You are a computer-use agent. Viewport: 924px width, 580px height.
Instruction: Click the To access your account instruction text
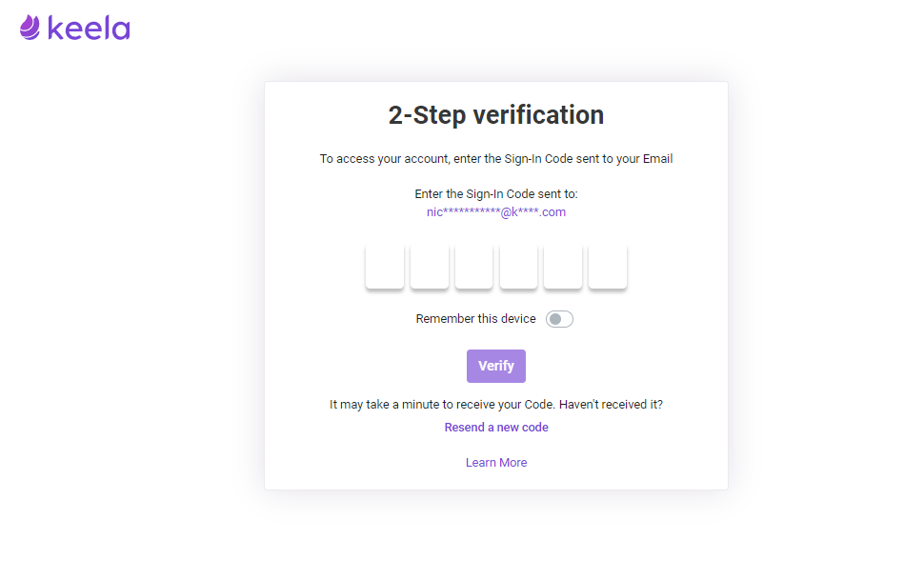(496, 158)
